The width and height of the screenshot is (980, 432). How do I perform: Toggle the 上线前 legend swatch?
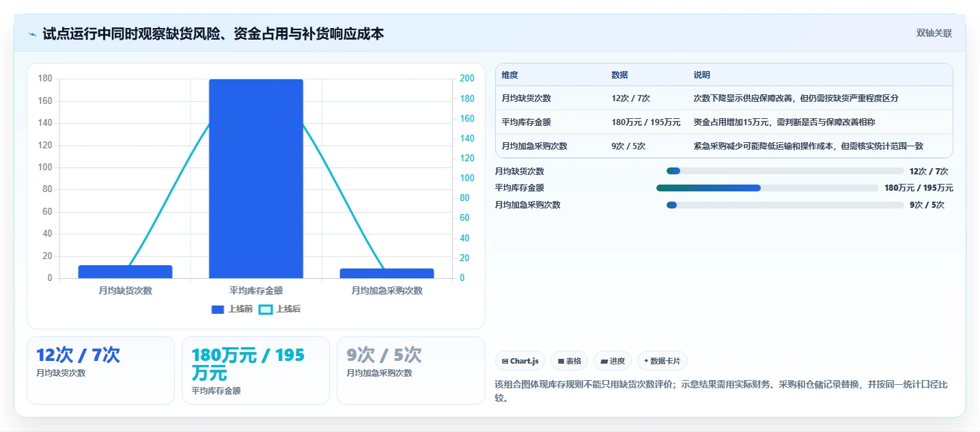click(x=218, y=309)
